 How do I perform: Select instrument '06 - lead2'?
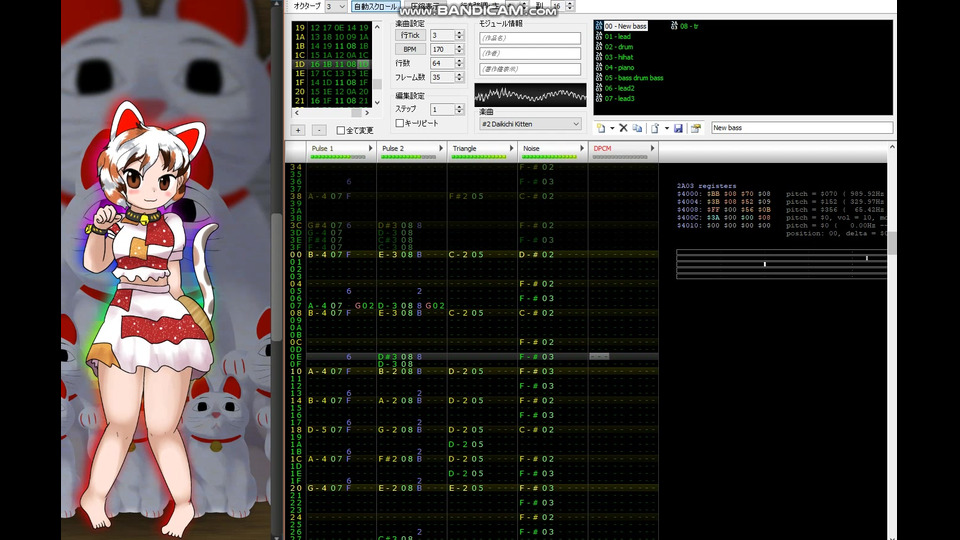tap(615, 88)
